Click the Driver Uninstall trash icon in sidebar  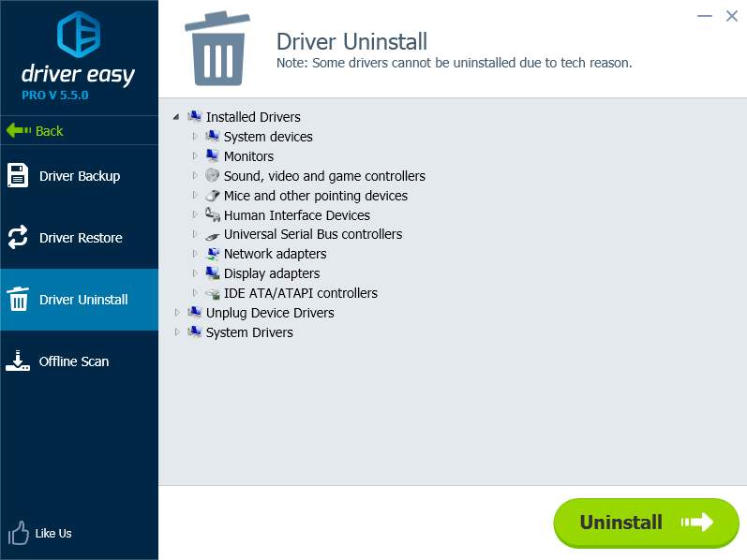[18, 299]
